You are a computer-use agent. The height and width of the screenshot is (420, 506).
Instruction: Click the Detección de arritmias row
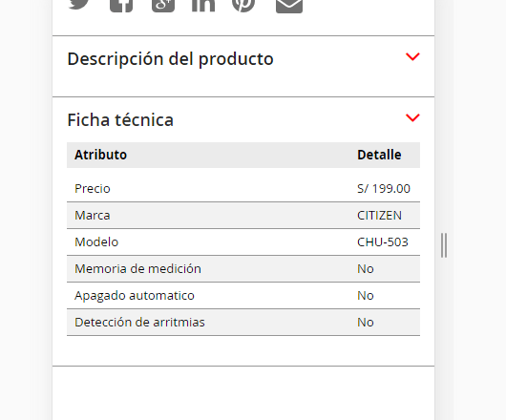pos(243,323)
